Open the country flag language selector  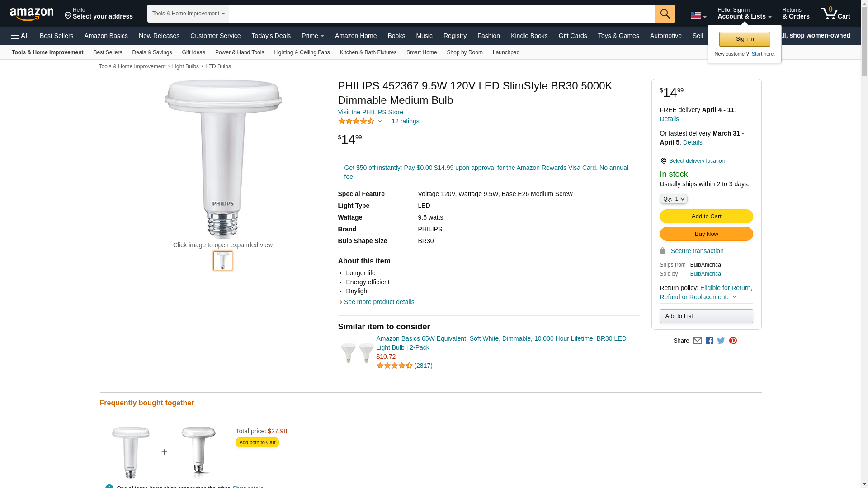(698, 15)
